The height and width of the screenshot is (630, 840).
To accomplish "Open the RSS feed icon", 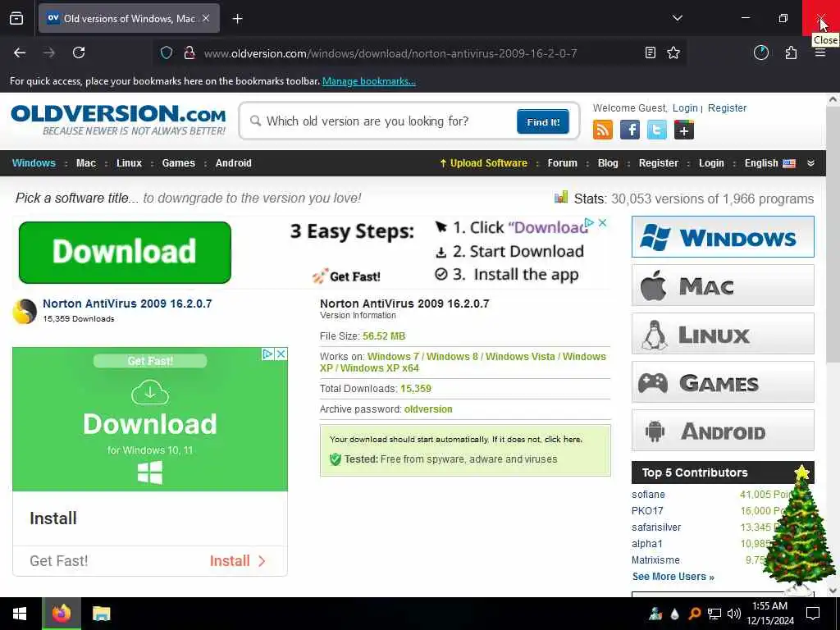I will (x=603, y=130).
